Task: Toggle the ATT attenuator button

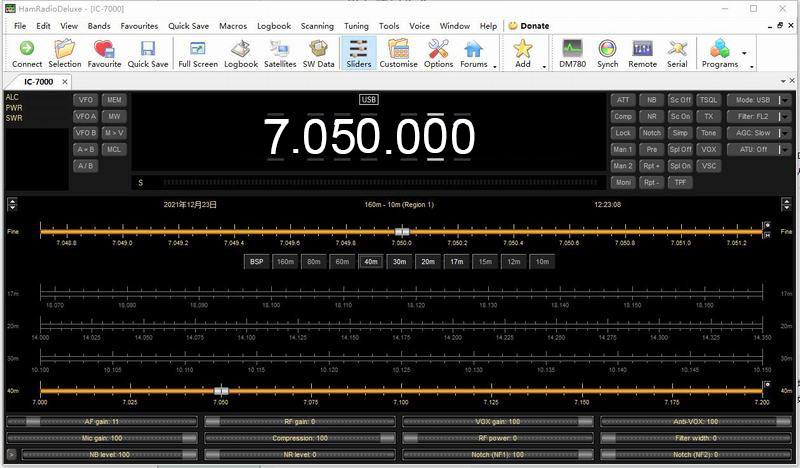Action: [x=623, y=100]
